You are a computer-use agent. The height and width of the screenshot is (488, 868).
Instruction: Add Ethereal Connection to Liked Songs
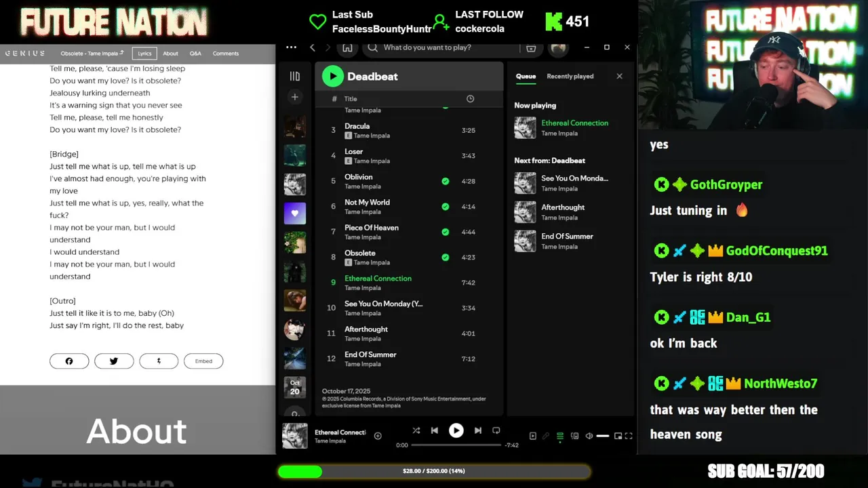[x=378, y=436]
